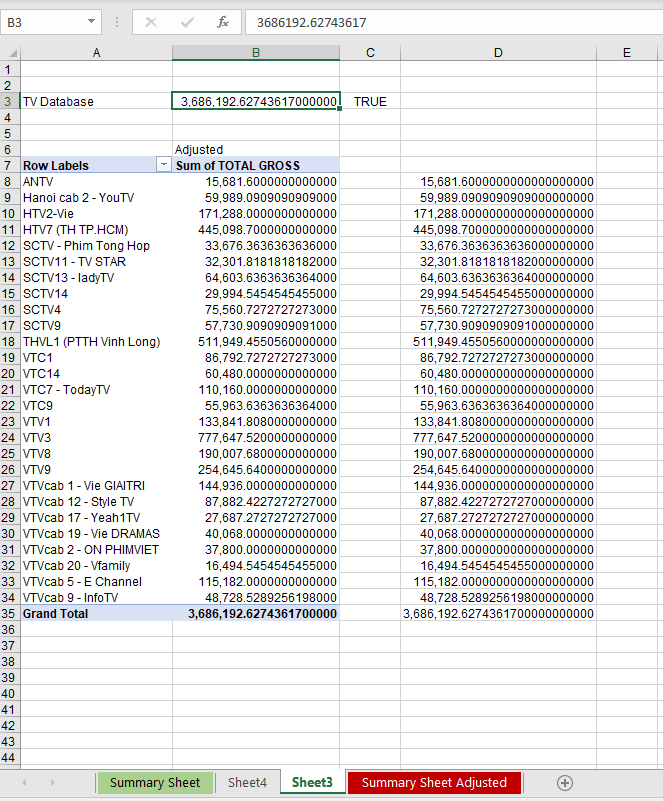This screenshot has height=801, width=663.
Task: Select VTVcab 17 - Yeah1TV cell
Action: [96, 517]
